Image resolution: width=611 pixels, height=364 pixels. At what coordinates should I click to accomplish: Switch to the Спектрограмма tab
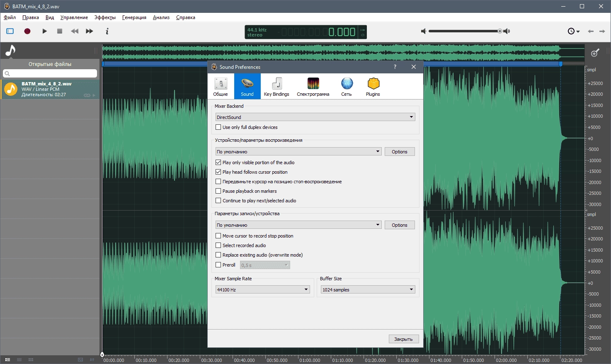[313, 86]
